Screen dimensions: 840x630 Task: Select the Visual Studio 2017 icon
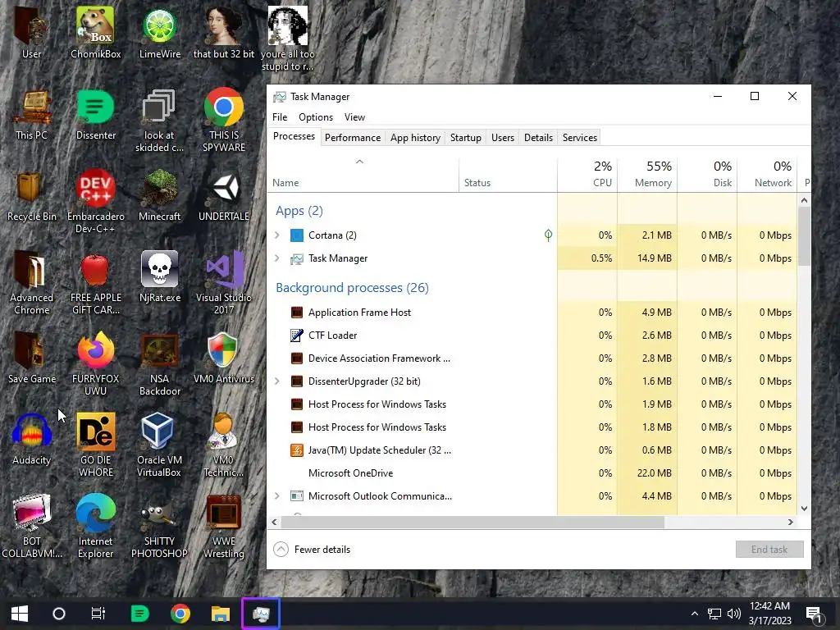tap(224, 283)
